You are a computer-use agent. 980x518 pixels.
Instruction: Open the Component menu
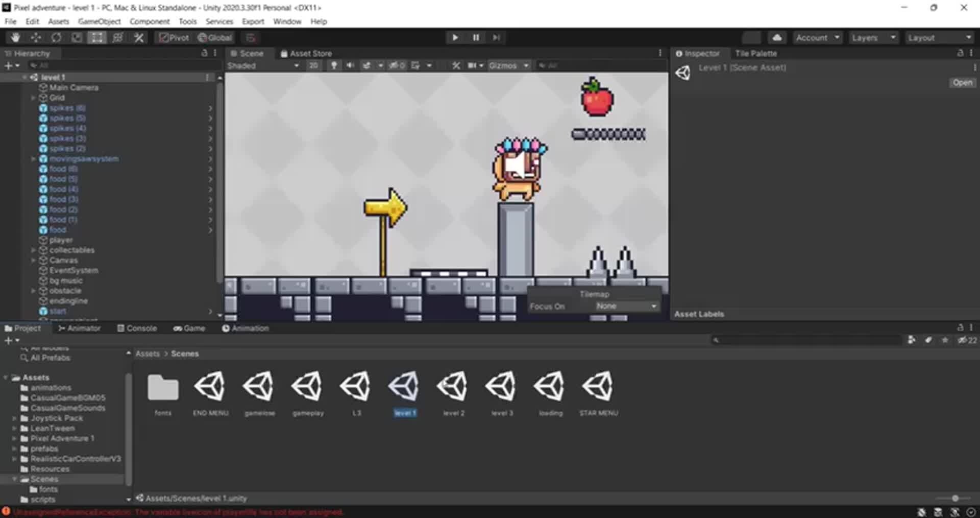[150, 21]
